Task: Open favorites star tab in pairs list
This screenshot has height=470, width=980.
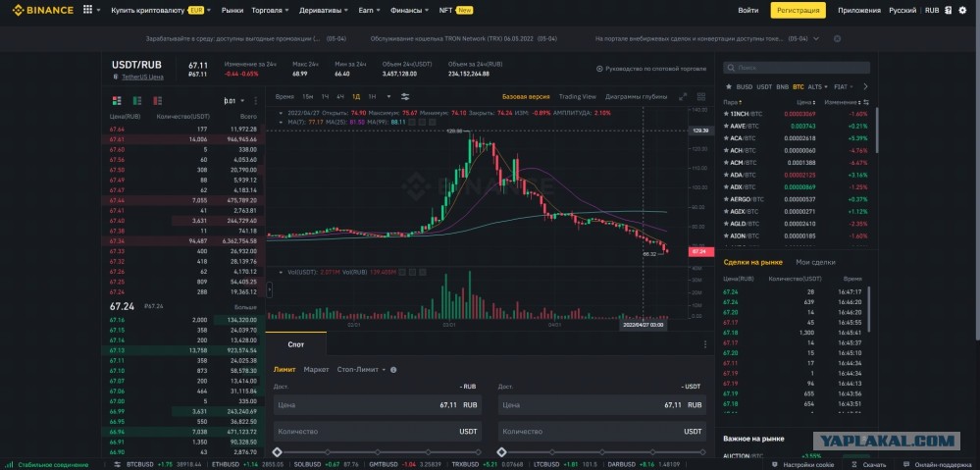Action: click(728, 87)
